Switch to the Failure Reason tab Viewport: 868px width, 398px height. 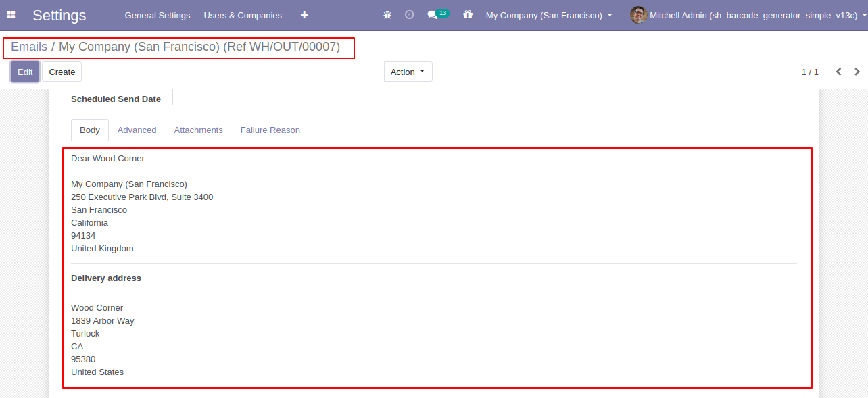coord(270,130)
